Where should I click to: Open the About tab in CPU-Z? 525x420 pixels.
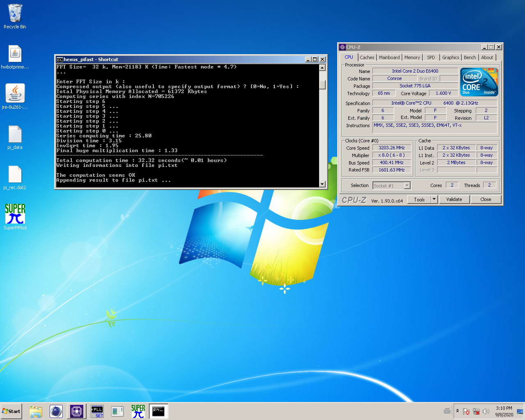(x=487, y=57)
